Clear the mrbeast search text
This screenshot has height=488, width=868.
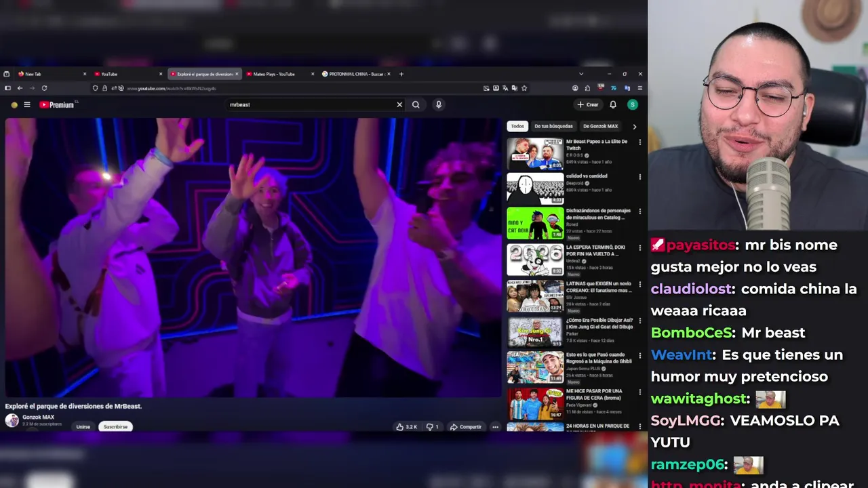click(x=399, y=105)
